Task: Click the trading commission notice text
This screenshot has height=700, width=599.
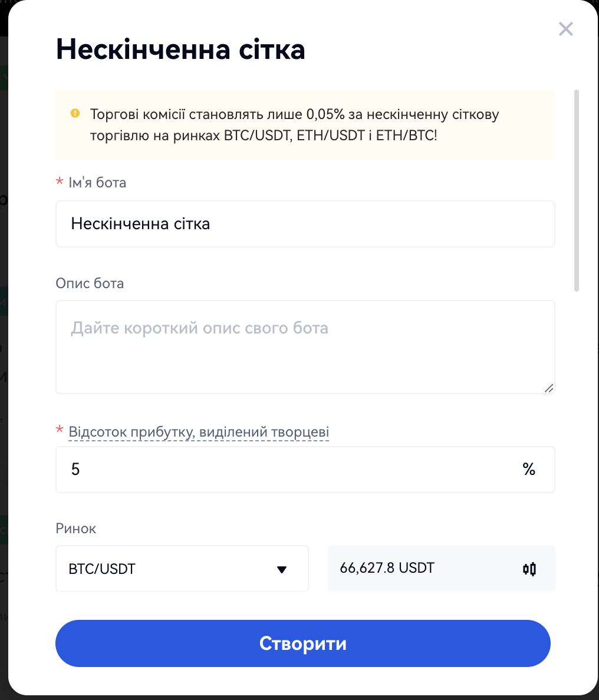Action: (x=295, y=125)
